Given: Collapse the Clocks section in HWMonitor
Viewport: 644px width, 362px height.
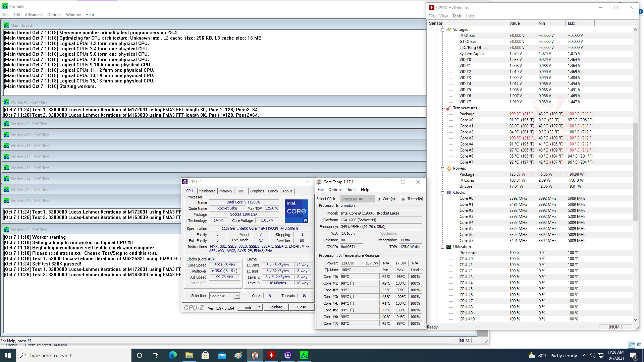Looking at the screenshot, I should pyautogui.click(x=442, y=192).
